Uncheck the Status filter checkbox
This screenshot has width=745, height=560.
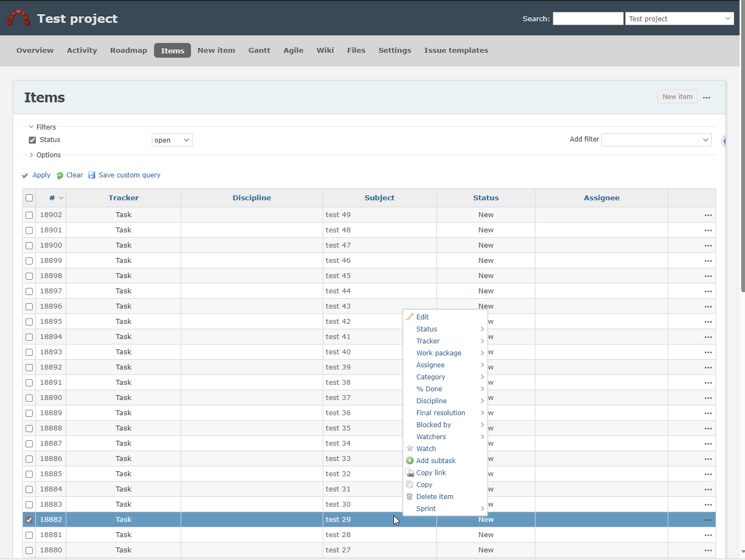click(32, 140)
